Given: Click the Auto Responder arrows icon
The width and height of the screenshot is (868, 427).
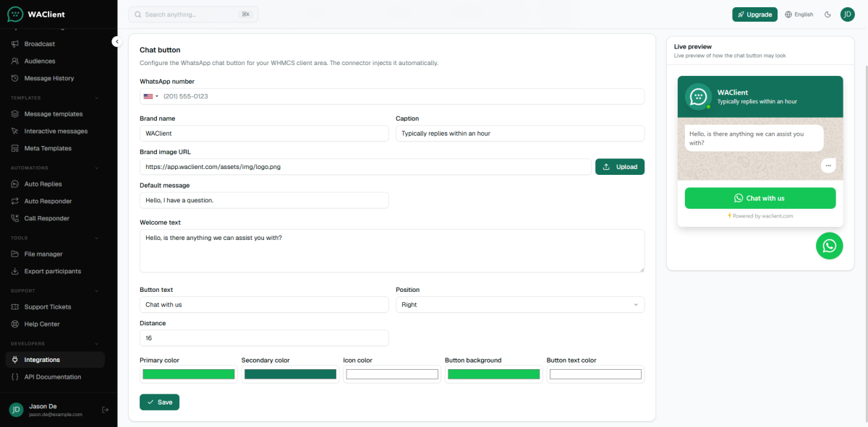Looking at the screenshot, I should (15, 201).
